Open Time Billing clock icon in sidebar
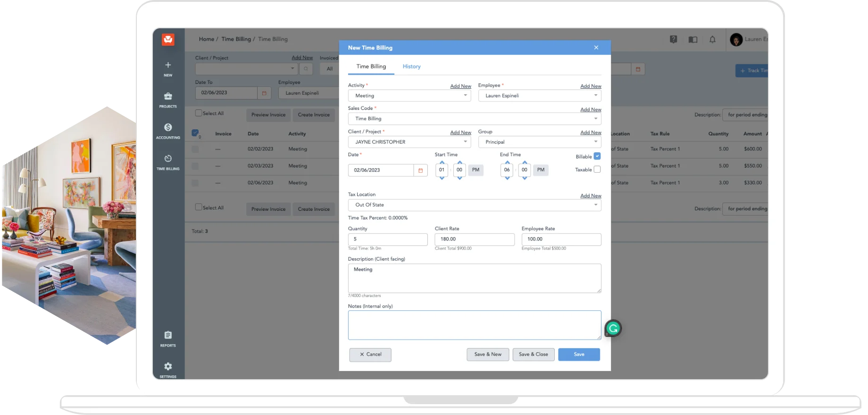The image size is (868, 415). point(168,159)
